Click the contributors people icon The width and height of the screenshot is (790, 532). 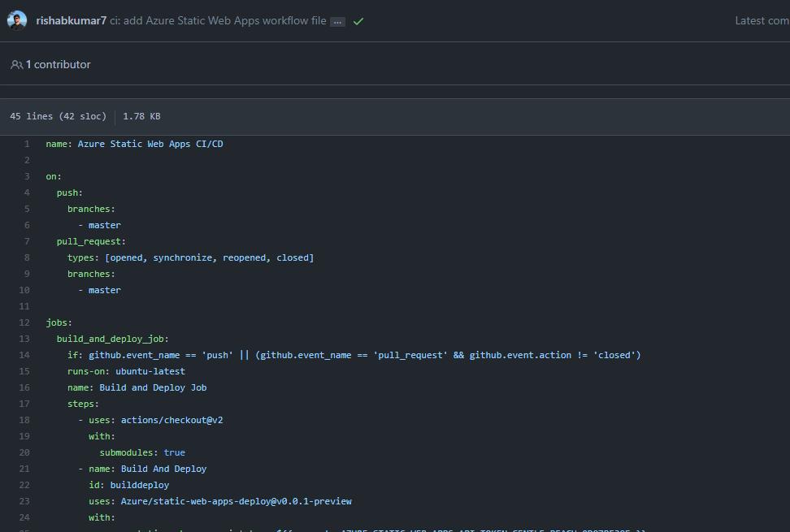point(16,64)
